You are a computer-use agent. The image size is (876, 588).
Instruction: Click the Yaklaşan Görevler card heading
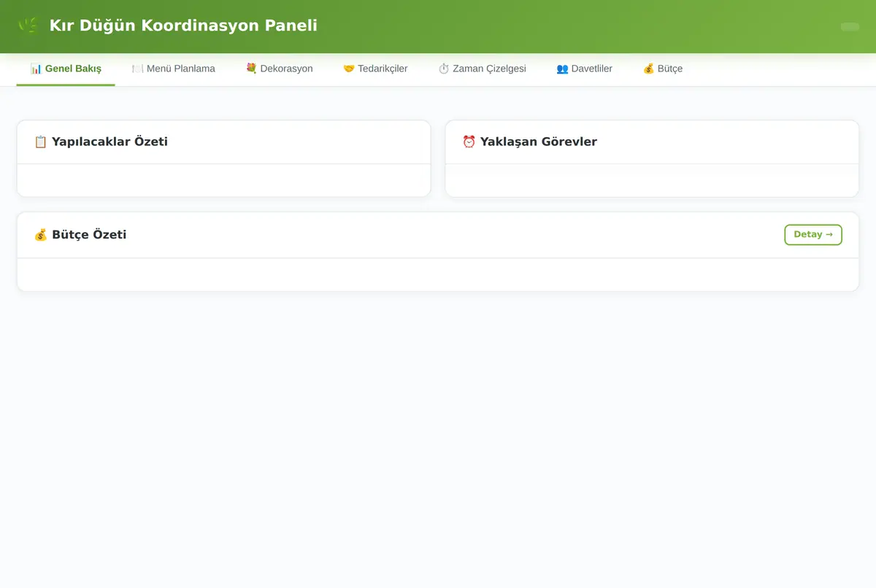point(529,142)
